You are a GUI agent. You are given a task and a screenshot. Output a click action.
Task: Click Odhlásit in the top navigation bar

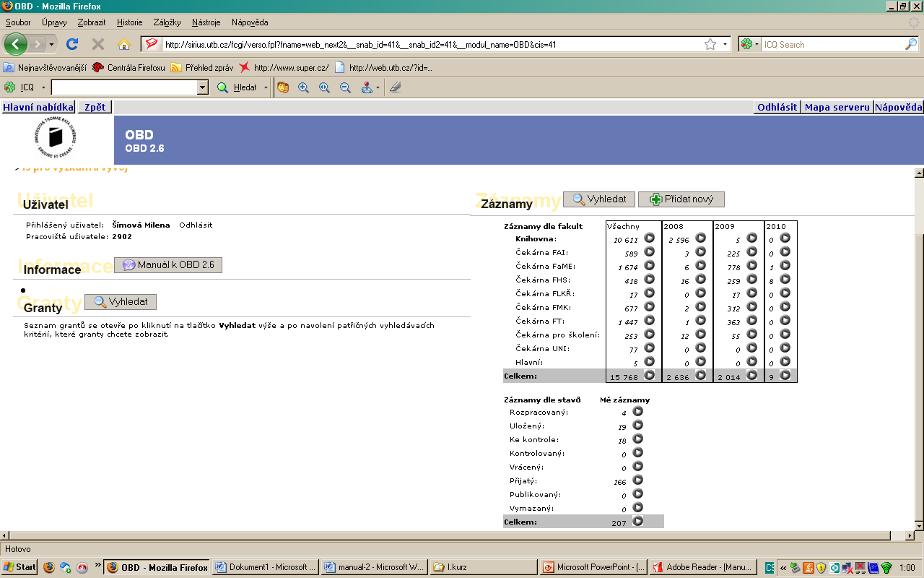[x=777, y=107]
